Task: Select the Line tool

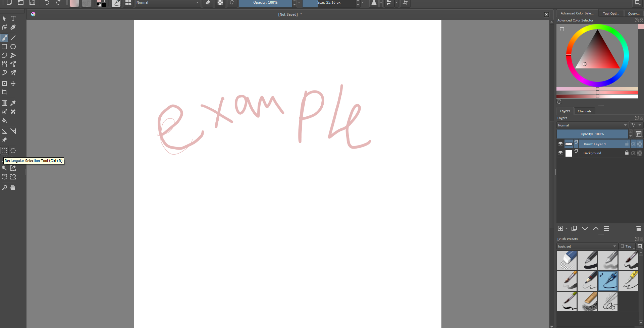Action: pyautogui.click(x=13, y=38)
